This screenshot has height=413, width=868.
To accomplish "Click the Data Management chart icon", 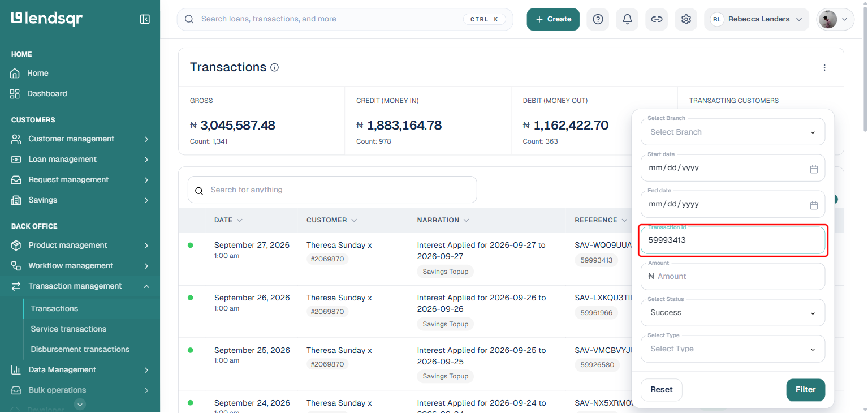I will tap(16, 370).
